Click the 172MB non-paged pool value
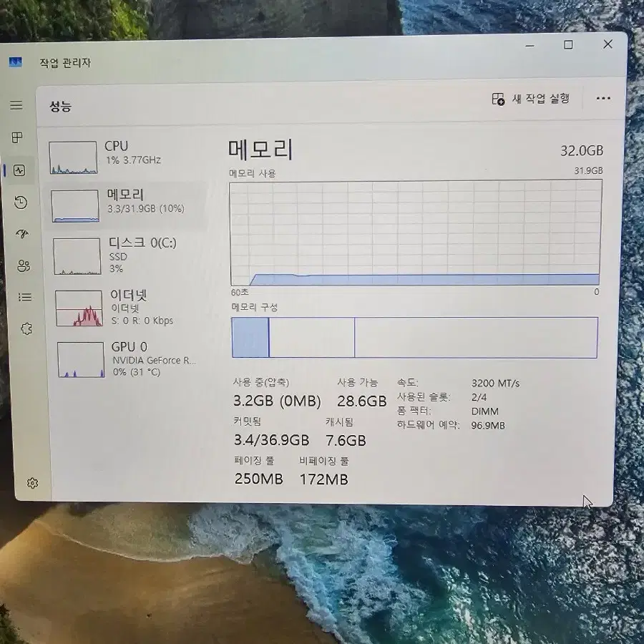Screen dimensions: 644x644 click(x=324, y=479)
